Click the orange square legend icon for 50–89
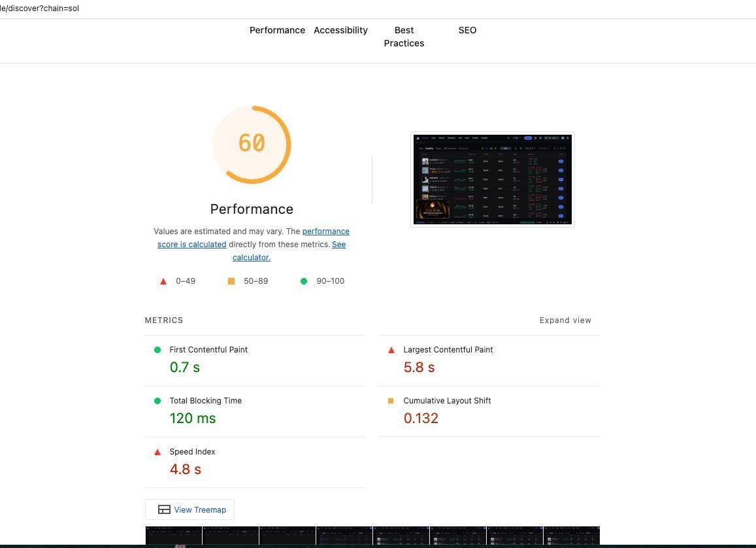This screenshot has height=548, width=756. click(x=231, y=281)
